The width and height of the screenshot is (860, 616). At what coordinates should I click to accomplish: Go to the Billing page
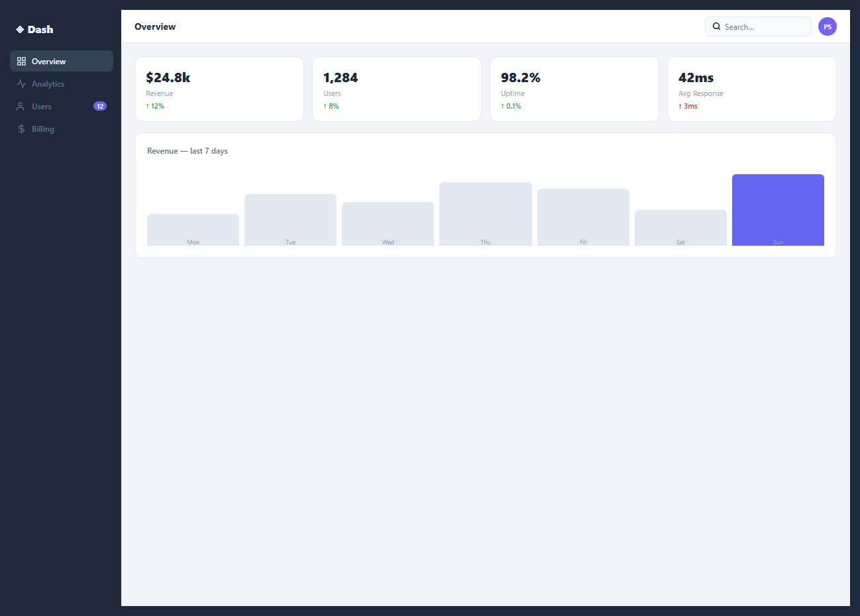[x=62, y=129]
